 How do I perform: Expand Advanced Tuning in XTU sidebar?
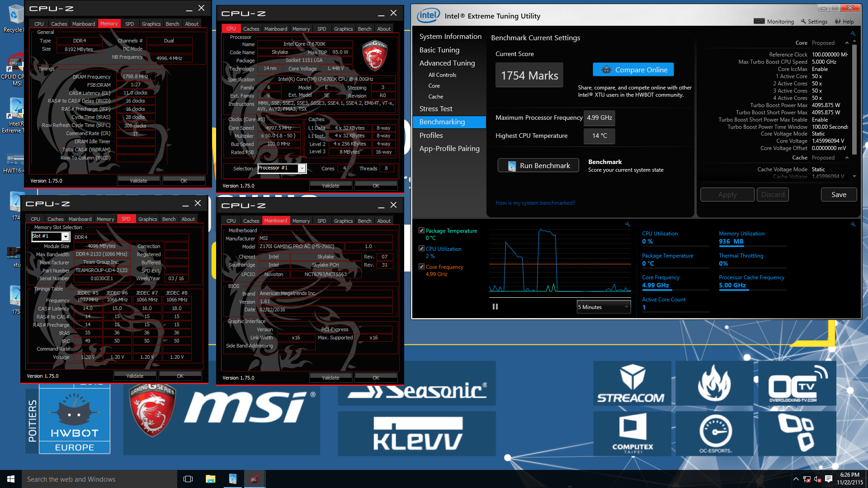click(x=447, y=63)
